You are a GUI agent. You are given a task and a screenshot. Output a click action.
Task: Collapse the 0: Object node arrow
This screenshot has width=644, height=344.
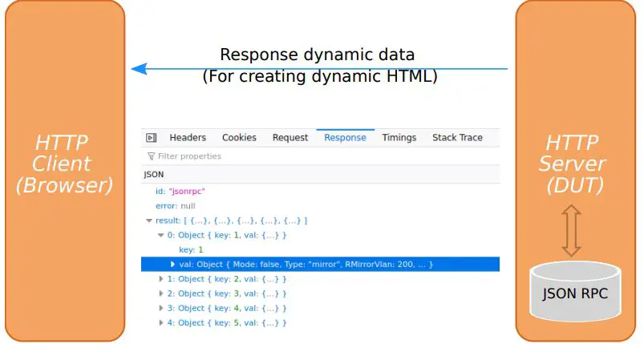click(160, 236)
